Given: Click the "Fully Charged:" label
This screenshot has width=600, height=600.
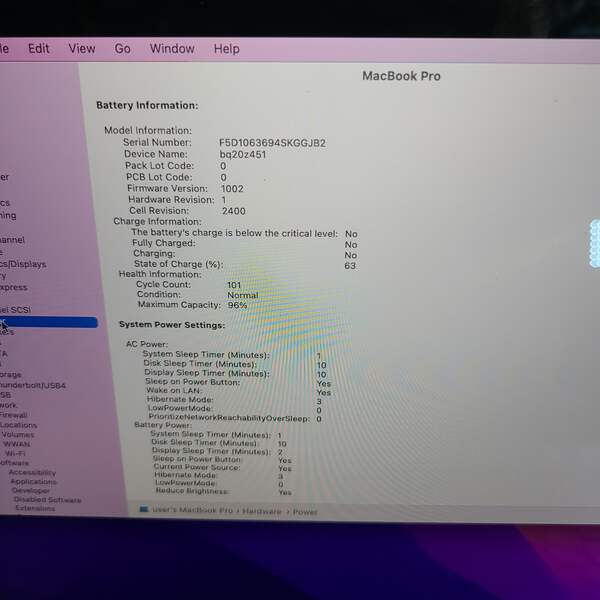Looking at the screenshot, I should [x=164, y=243].
